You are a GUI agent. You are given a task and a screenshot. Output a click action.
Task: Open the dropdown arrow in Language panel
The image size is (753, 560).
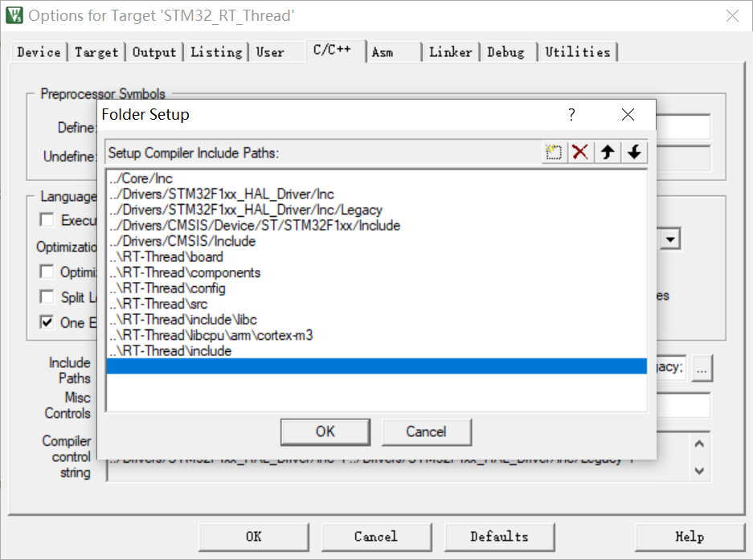point(670,239)
